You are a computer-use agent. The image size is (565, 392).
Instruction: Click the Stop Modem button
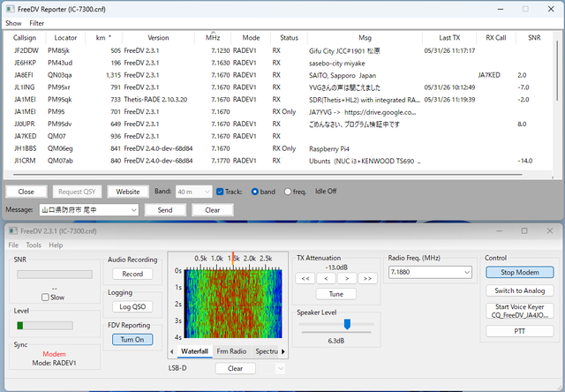(x=520, y=273)
